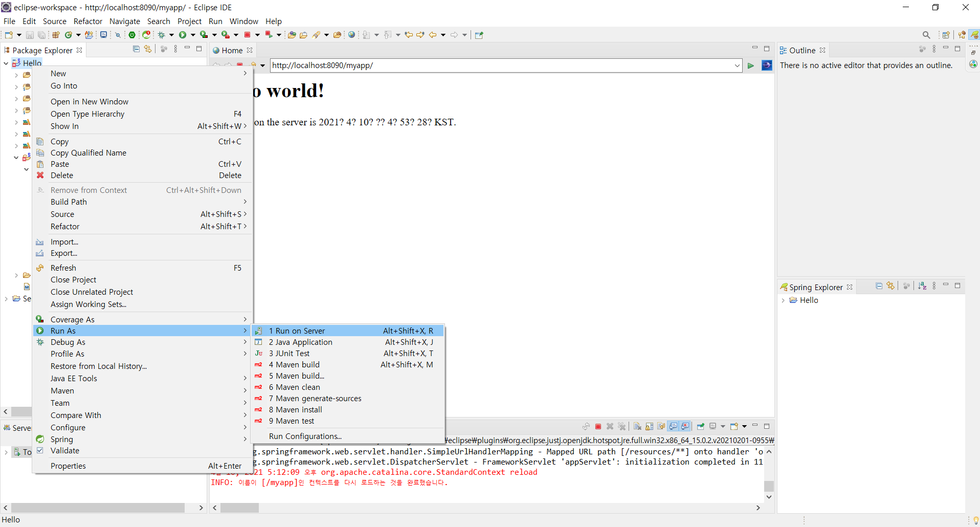Open the Back history dropdown arrow
Image resolution: width=980 pixels, height=527 pixels.
(443, 35)
